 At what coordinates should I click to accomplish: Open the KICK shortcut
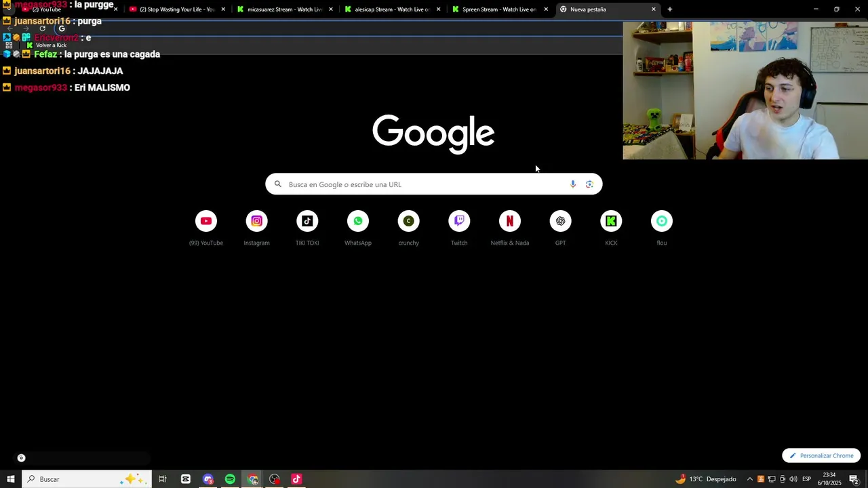point(611,228)
